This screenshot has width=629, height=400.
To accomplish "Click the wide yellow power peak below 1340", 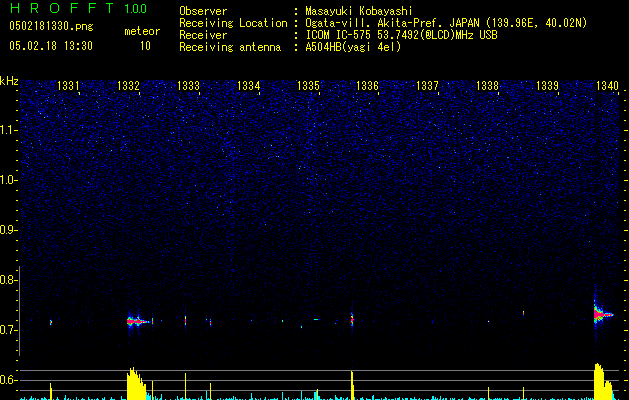I will [x=603, y=382].
